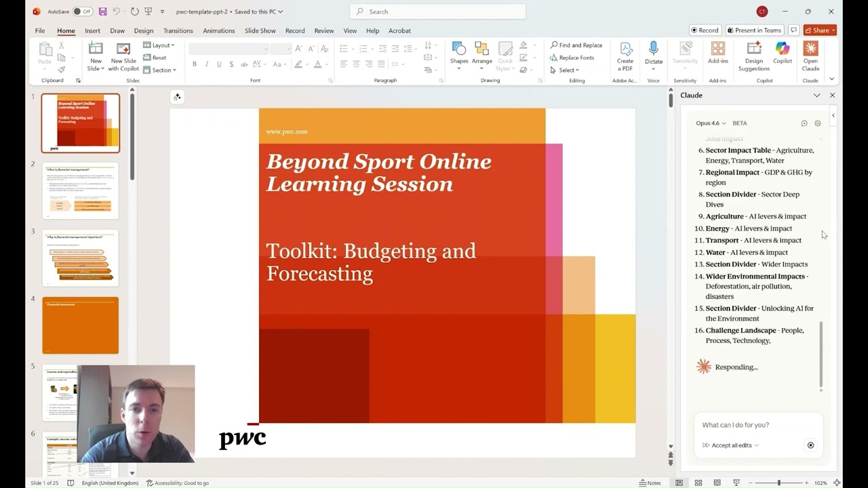Toggle center text alignment
Image resolution: width=868 pixels, height=488 pixels.
356,64
